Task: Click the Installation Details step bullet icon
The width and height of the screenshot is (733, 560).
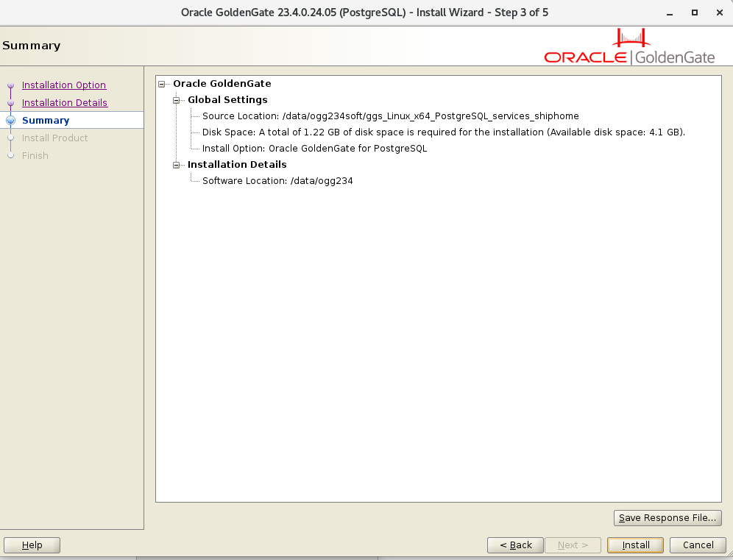Action: (x=11, y=103)
